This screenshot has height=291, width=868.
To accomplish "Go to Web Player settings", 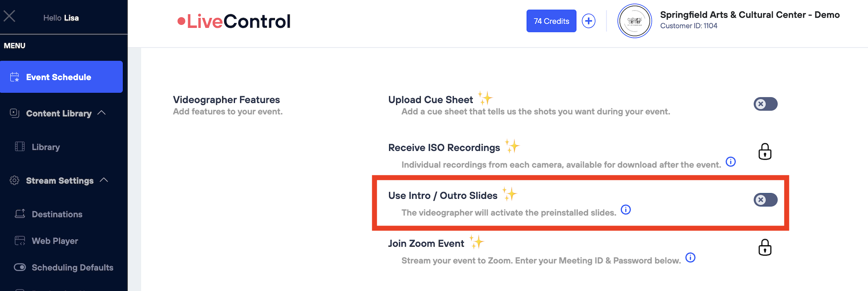I will [x=55, y=241].
